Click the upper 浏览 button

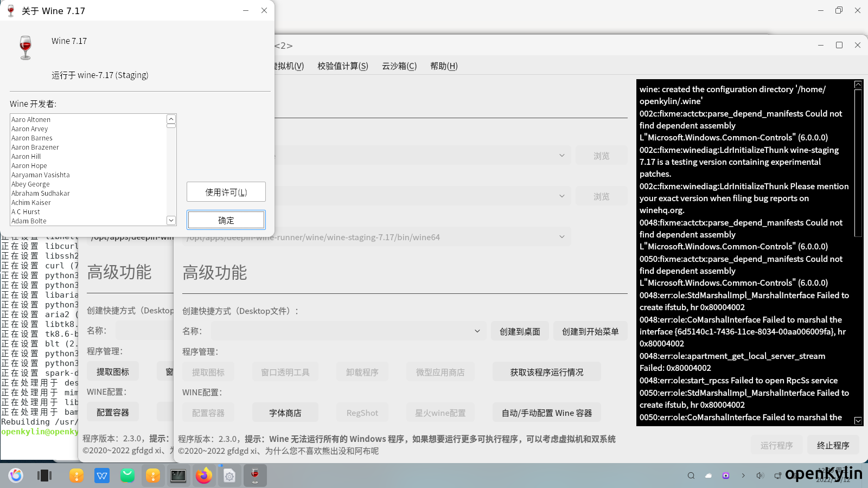(602, 156)
